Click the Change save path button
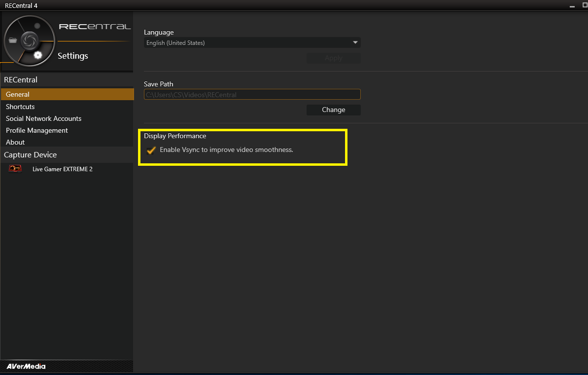Viewport: 588px width, 375px height. (333, 110)
